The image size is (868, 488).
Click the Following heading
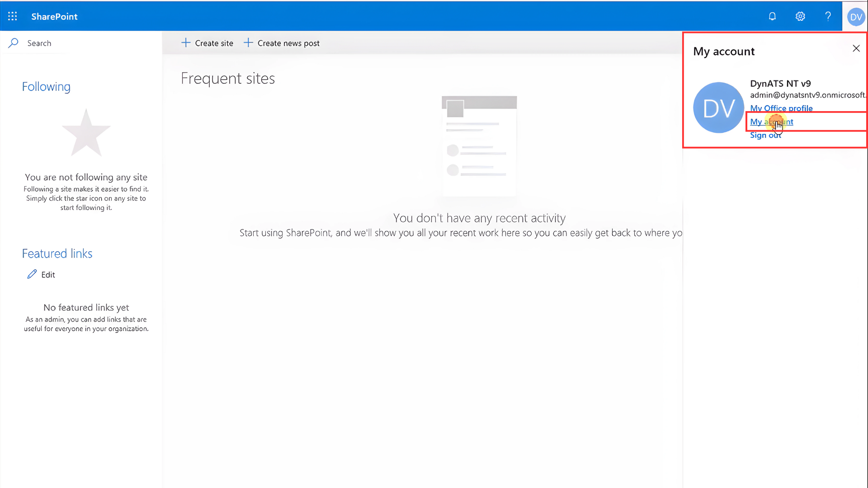tap(46, 87)
